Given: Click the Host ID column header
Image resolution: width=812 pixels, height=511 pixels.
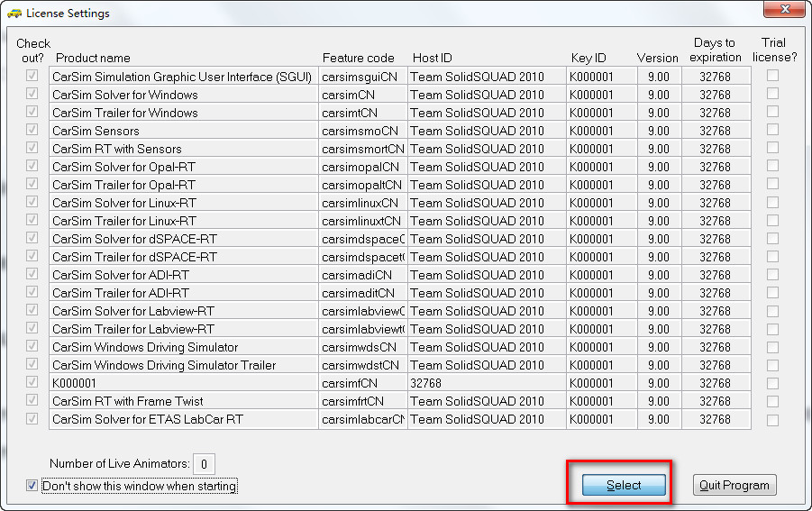Looking at the screenshot, I should click(x=433, y=58).
